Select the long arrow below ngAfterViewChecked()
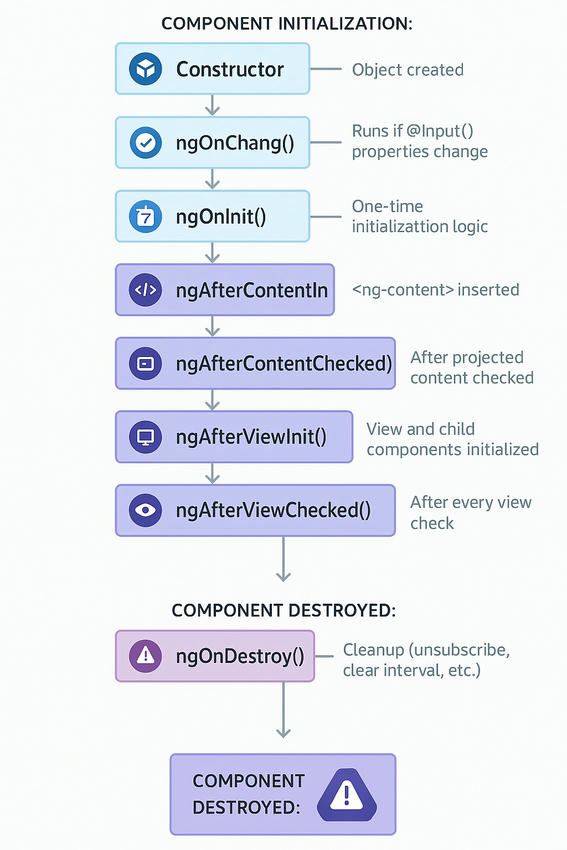Image resolution: width=567 pixels, height=850 pixels. point(284,559)
